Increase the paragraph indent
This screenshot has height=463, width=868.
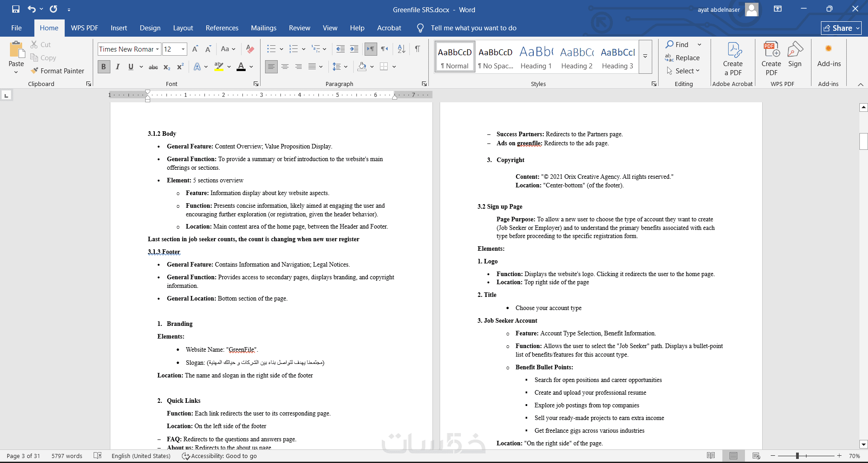click(x=354, y=49)
